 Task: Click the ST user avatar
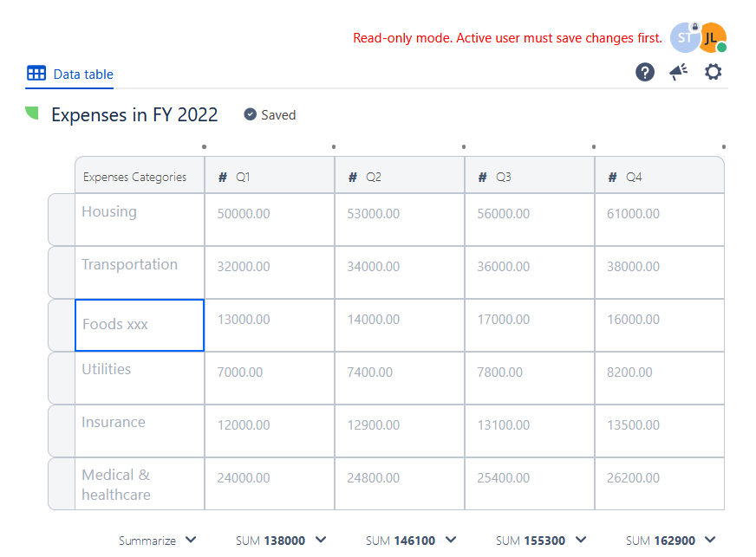(684, 37)
